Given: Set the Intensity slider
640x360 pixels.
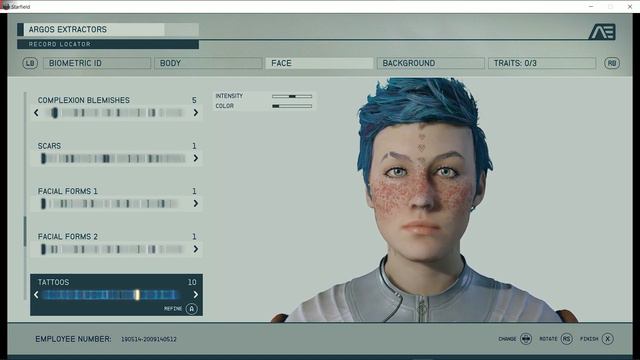Looking at the screenshot, I should tap(292, 96).
